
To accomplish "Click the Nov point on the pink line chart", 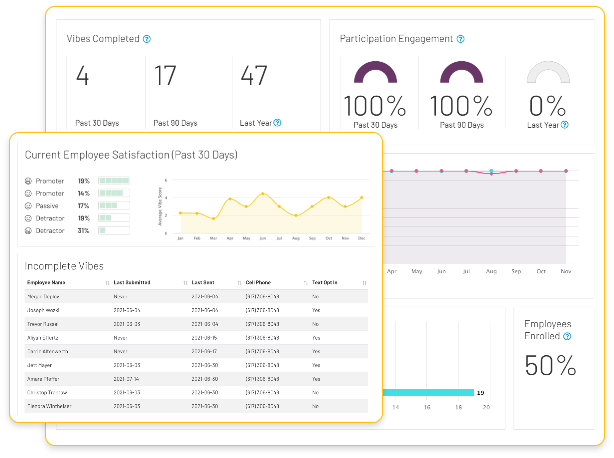I will (566, 171).
